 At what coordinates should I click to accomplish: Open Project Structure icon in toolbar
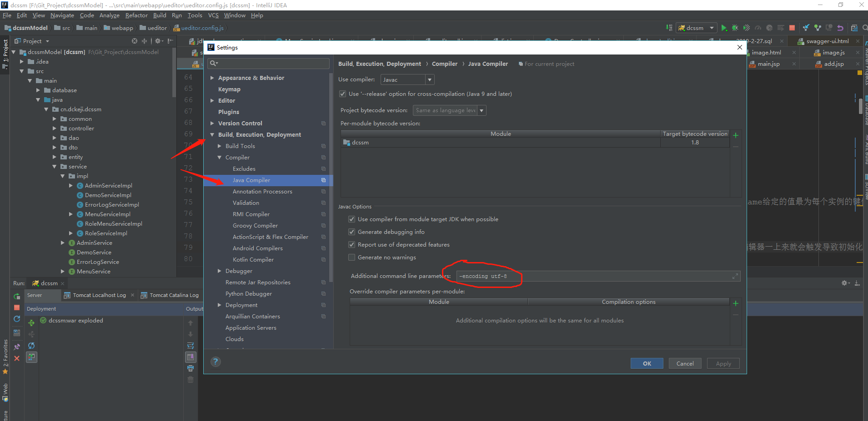[x=854, y=28]
